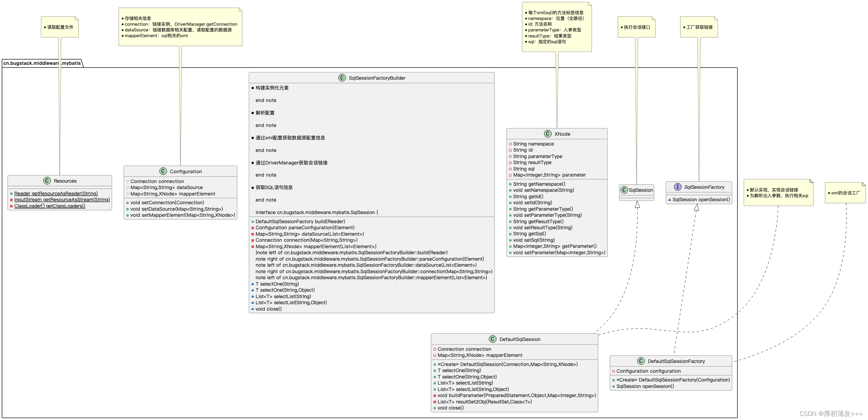
Task: Select the 读取配置文件 note box
Action: pyautogui.click(x=60, y=27)
